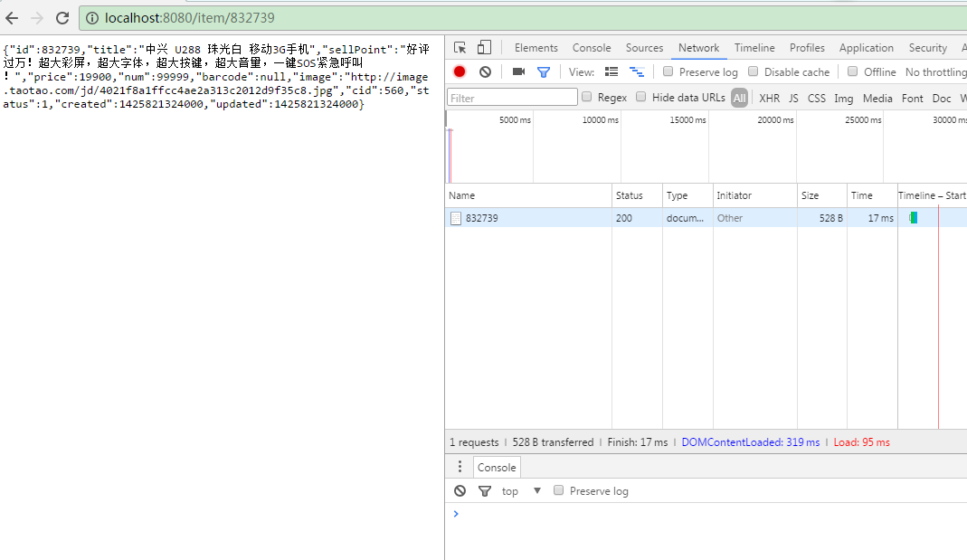Click the Load: 95 ms status text

point(861,442)
